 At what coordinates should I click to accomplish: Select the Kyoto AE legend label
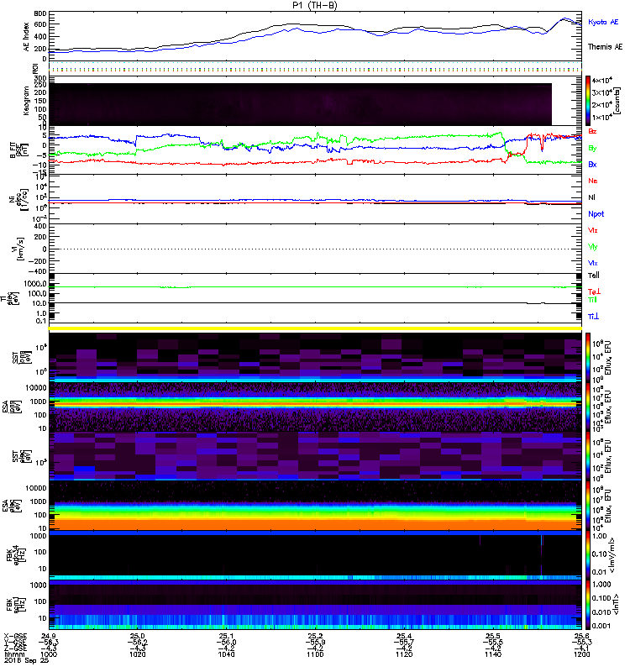tap(603, 22)
